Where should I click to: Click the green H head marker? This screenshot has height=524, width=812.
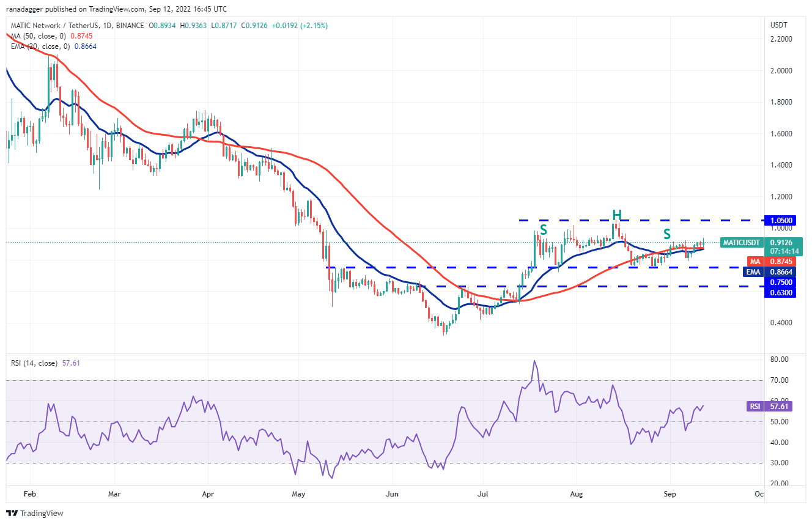tap(617, 215)
